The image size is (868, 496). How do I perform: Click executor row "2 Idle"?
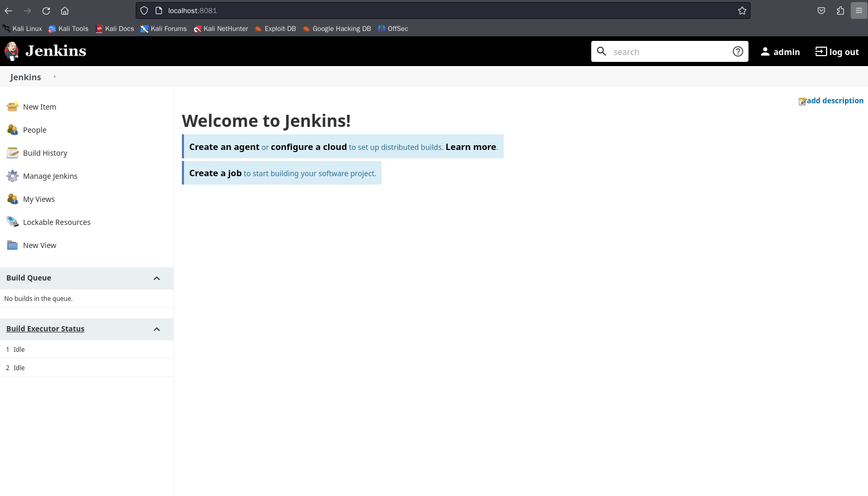click(x=86, y=368)
